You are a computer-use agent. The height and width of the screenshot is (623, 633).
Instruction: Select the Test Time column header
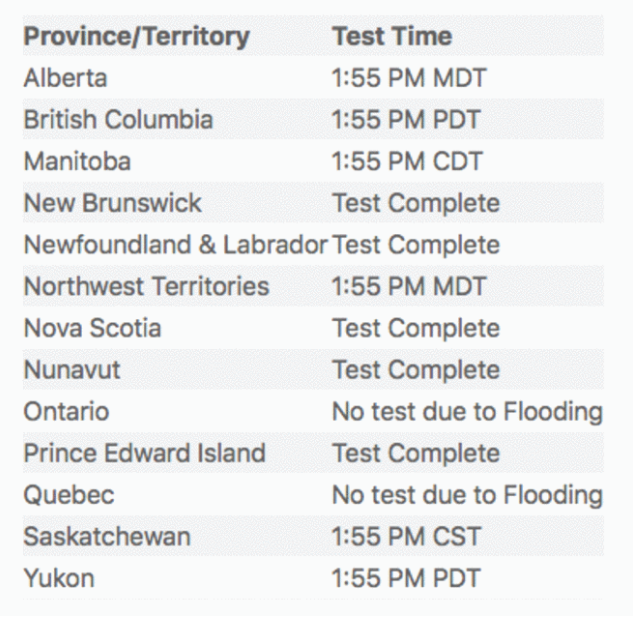point(392,36)
